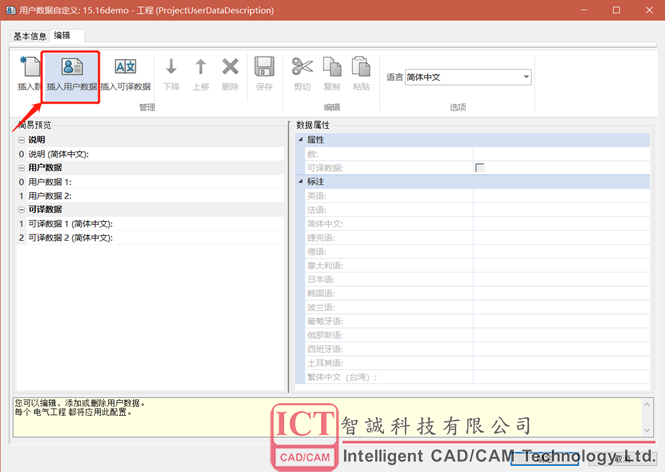Click the 下降 move down arrow
The height and width of the screenshot is (472, 665).
pyautogui.click(x=171, y=68)
